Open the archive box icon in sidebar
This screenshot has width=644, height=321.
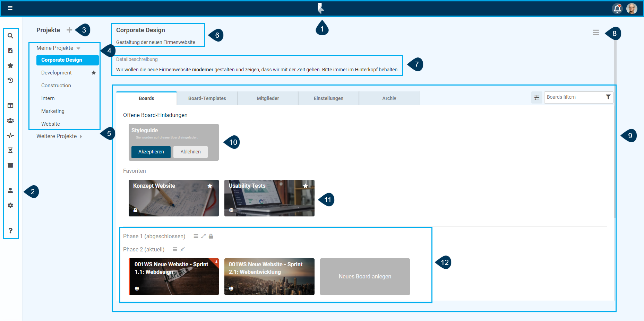[10, 165]
